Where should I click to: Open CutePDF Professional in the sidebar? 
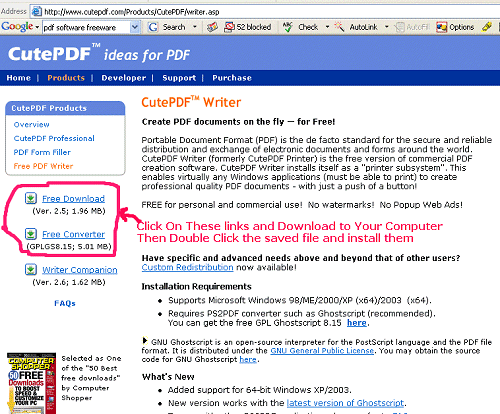tap(54, 138)
